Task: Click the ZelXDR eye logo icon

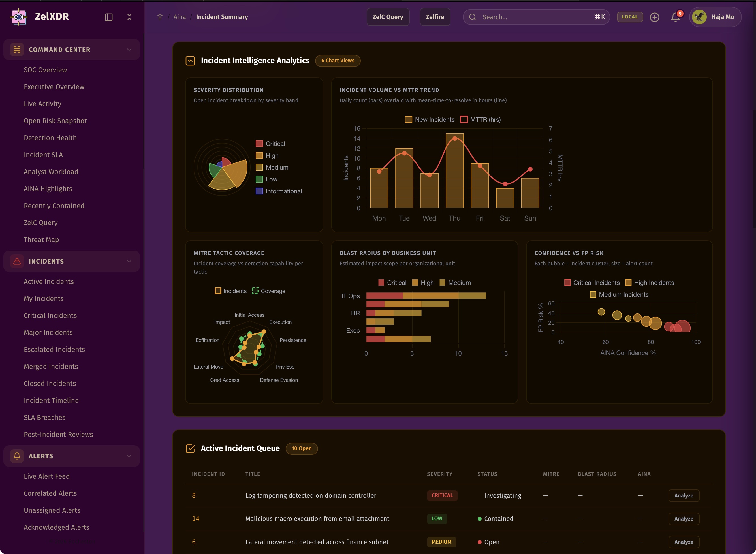Action: (x=19, y=17)
